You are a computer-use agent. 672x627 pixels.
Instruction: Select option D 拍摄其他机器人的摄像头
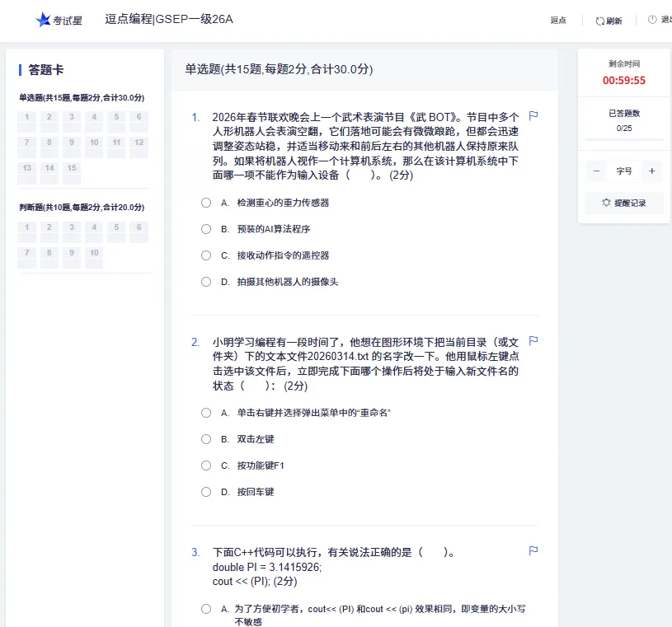pyautogui.click(x=206, y=282)
